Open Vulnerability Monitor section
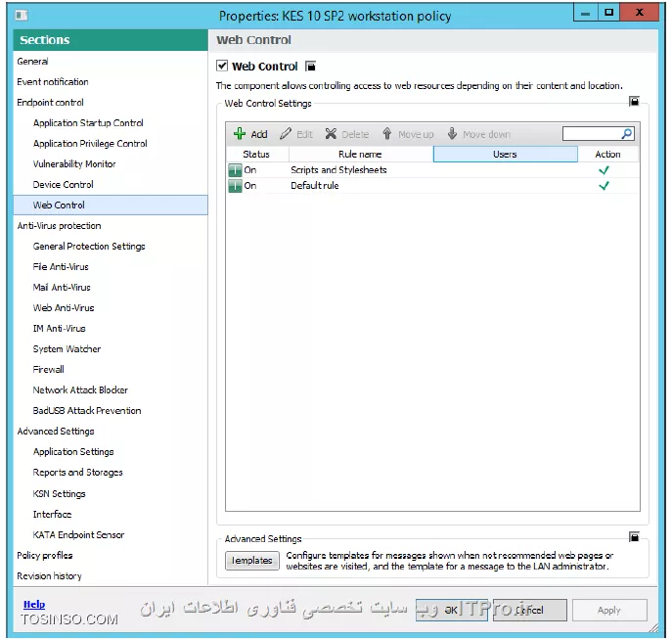The height and width of the screenshot is (640, 672). tap(74, 164)
